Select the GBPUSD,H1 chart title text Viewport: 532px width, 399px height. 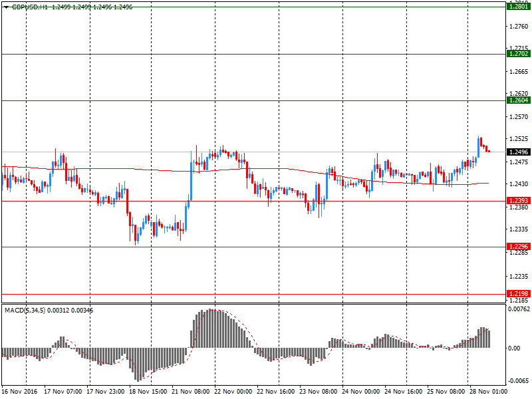click(30, 7)
